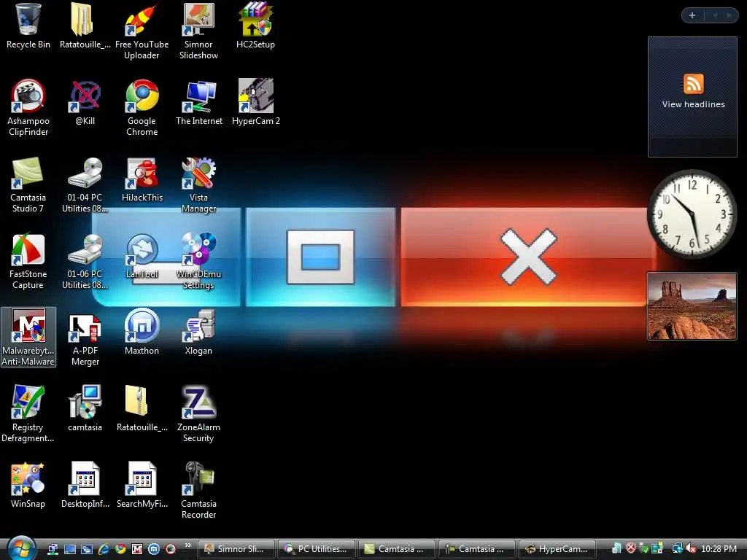Click the sidebar next-page arrow
The height and width of the screenshot is (560, 747).
pyautogui.click(x=729, y=15)
